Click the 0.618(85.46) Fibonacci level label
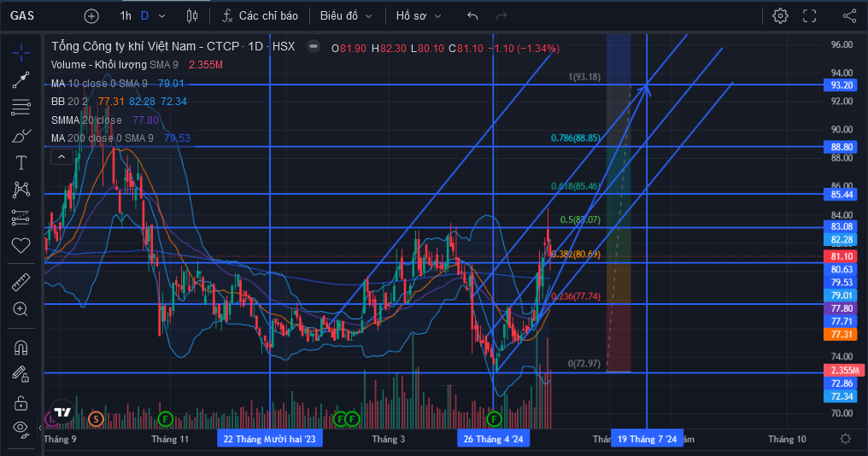Image resolution: width=868 pixels, height=456 pixels. point(575,186)
